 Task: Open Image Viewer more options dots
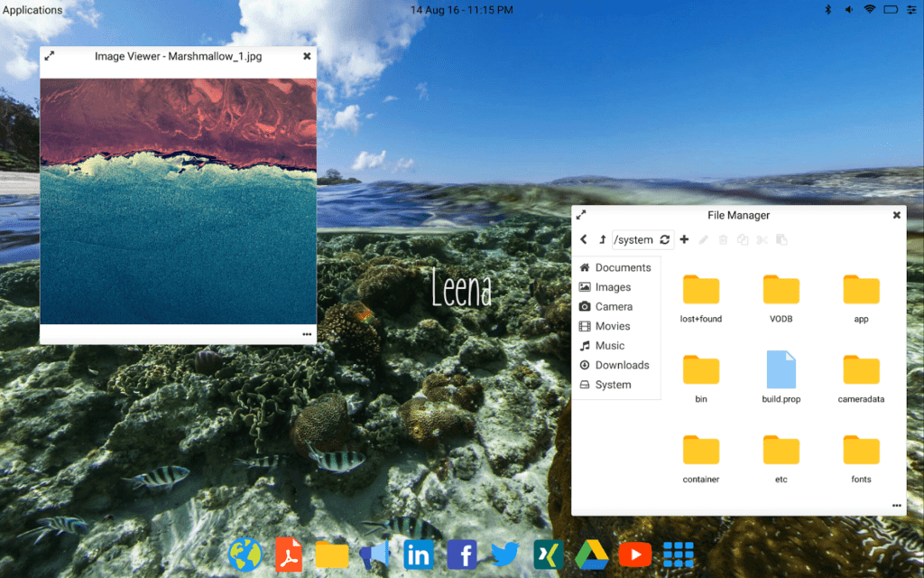pos(307,334)
